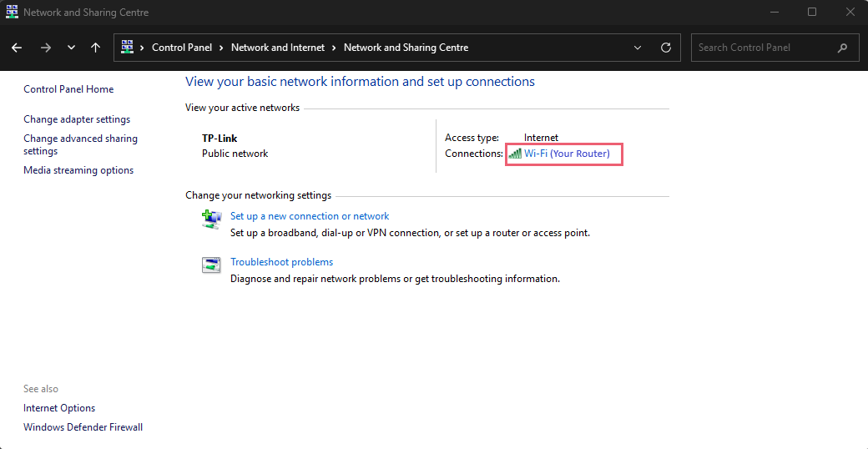Click the search magnifier icon
868x449 pixels.
[x=842, y=48]
